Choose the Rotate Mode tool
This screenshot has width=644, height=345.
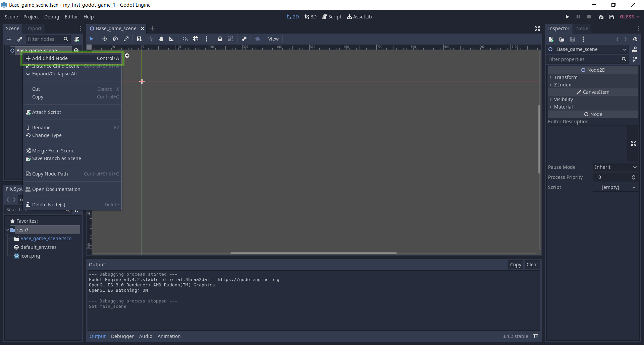tap(115, 39)
